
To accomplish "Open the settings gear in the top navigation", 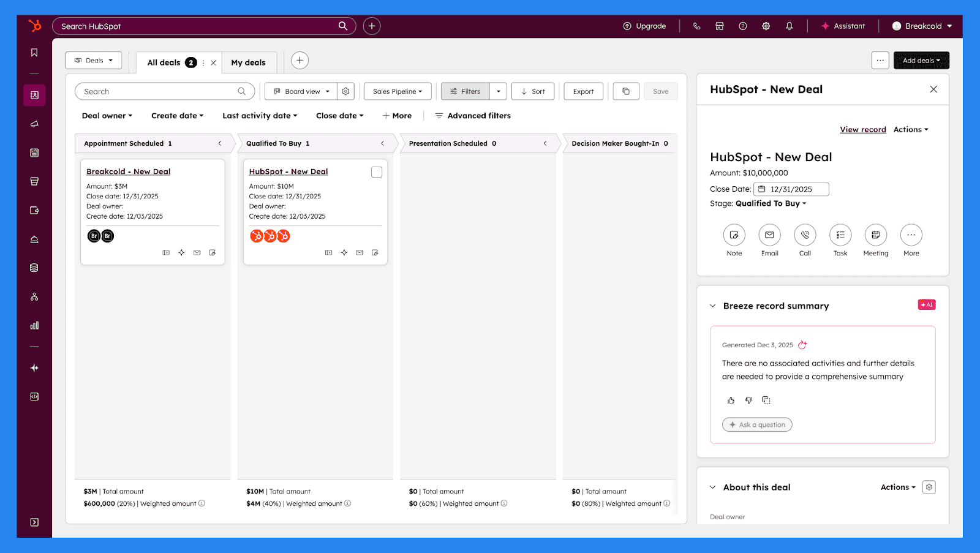I will tap(766, 26).
